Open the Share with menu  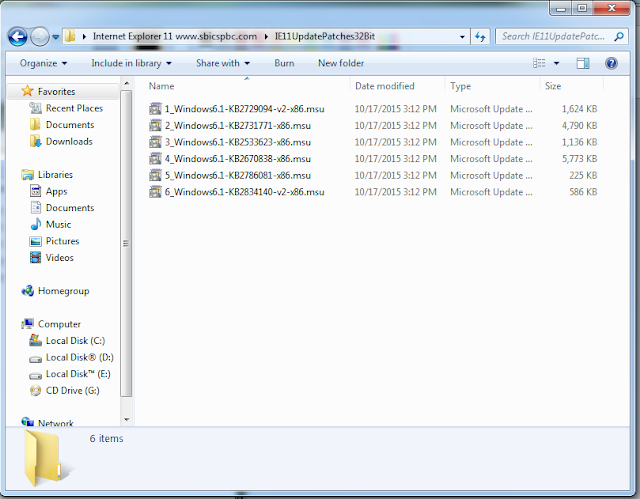click(222, 63)
